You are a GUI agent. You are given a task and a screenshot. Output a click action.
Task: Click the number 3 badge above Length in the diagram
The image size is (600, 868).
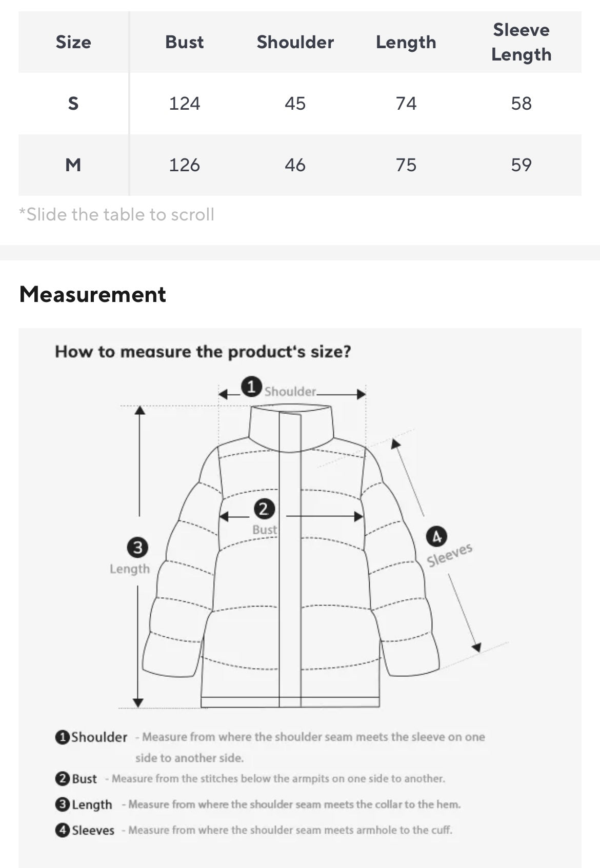click(x=137, y=548)
